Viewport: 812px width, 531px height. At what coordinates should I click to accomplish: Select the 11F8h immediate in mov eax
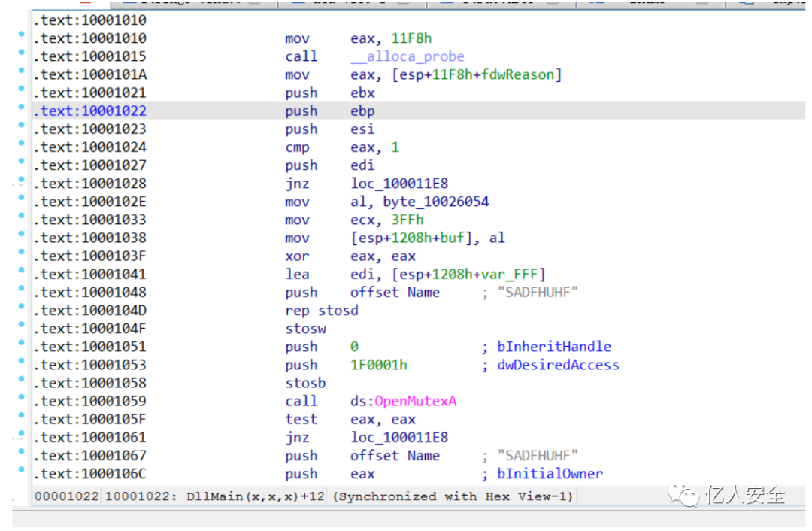(x=411, y=39)
